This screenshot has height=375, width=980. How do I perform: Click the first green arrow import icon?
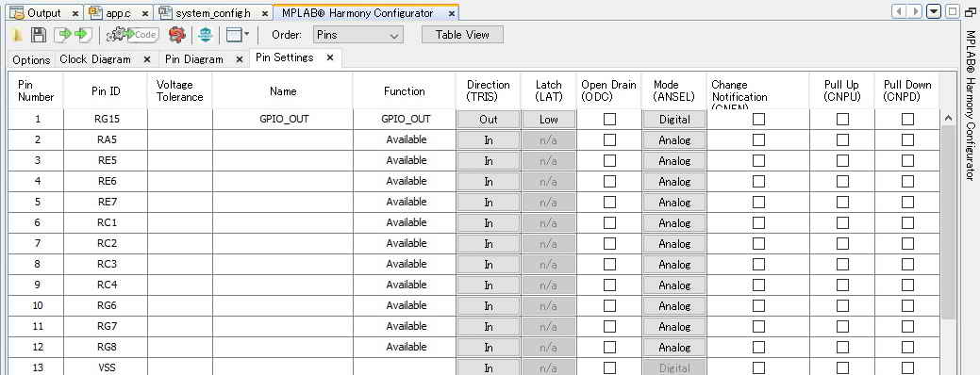[63, 35]
